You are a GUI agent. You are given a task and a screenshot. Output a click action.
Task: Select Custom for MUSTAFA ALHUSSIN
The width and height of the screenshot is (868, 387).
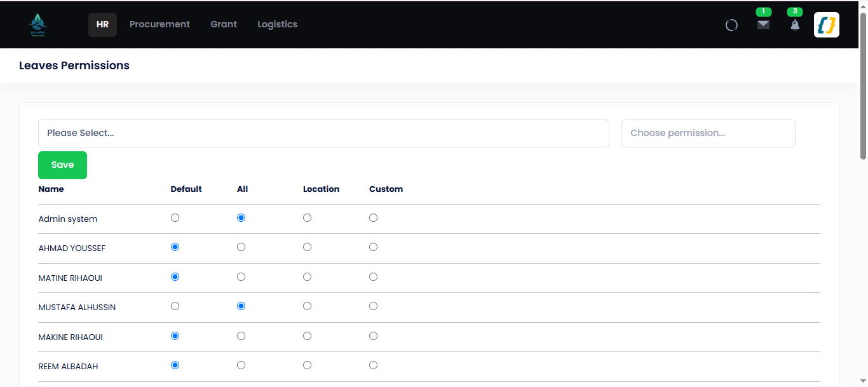click(x=374, y=306)
